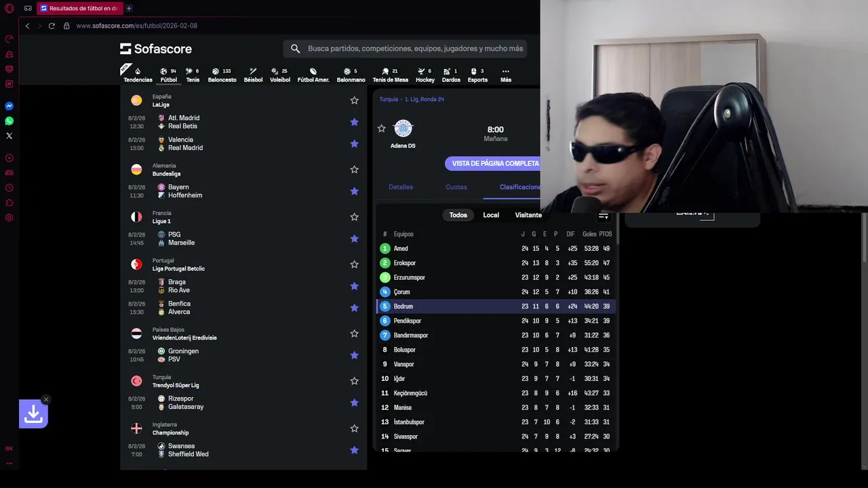Open the Tendencias sports section
Image resolution: width=868 pixels, height=488 pixels.
click(x=138, y=75)
